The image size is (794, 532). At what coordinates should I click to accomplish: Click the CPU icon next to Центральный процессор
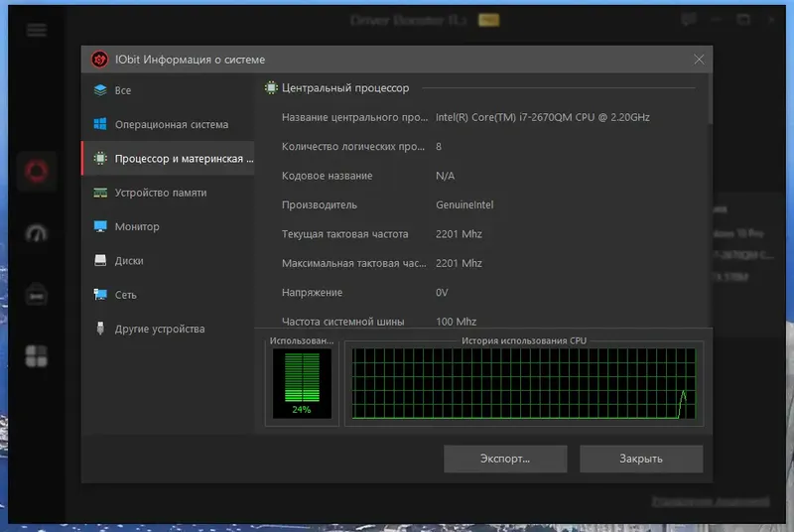[271, 87]
